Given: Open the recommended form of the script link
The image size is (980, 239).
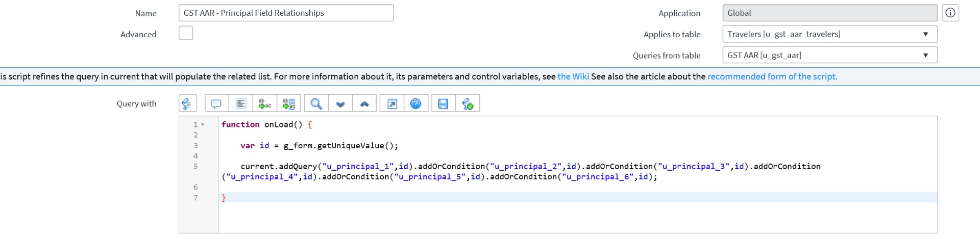Looking at the screenshot, I should tap(772, 76).
